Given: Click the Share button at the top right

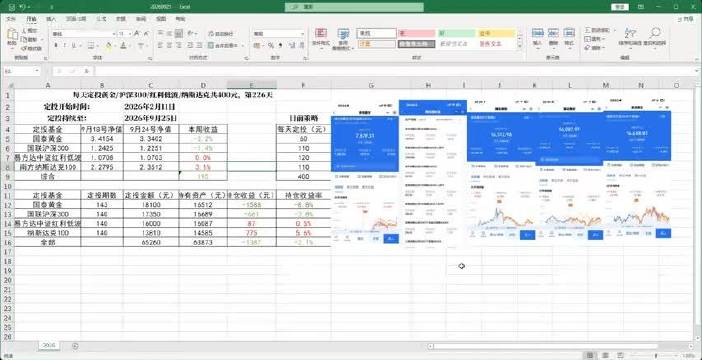Looking at the screenshot, I should pyautogui.click(x=686, y=19).
